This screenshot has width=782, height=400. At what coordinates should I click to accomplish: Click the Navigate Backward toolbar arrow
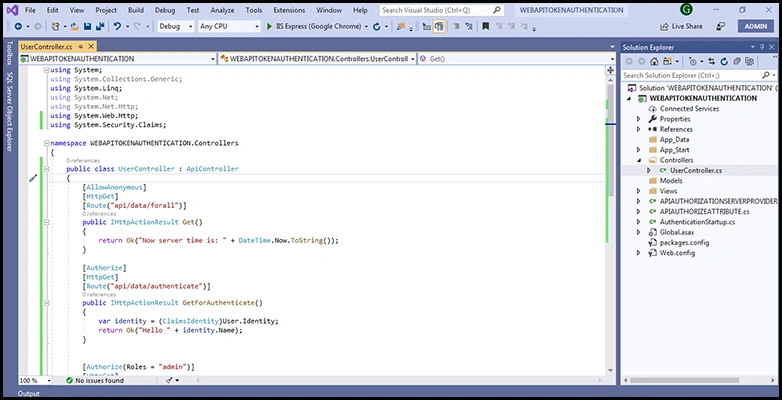pos(18,26)
